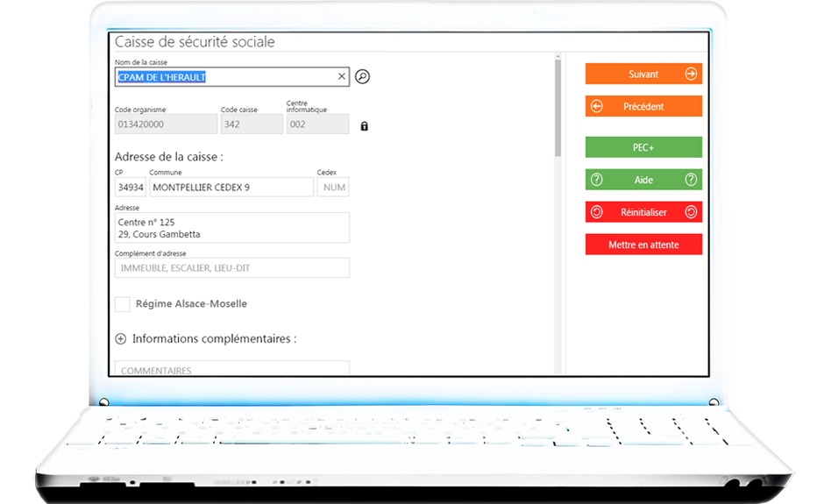The height and width of the screenshot is (504, 824).
Task: Click the Cedex NUM input field
Action: pyautogui.click(x=333, y=188)
